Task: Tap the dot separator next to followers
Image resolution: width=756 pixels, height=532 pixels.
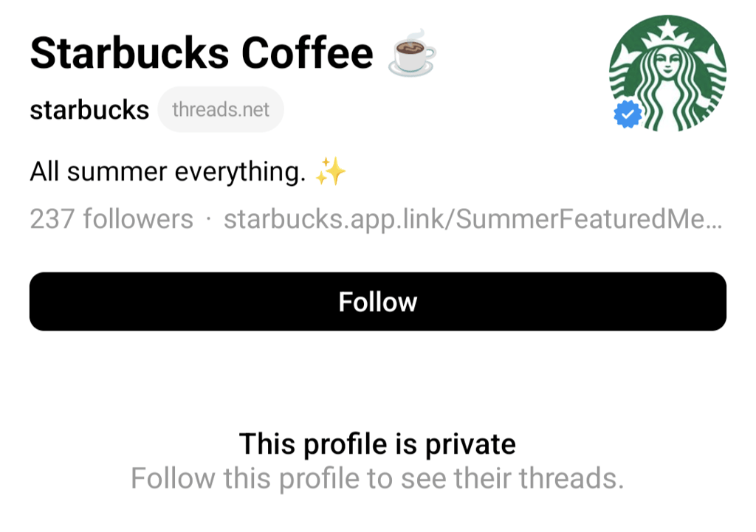Action: (210, 219)
